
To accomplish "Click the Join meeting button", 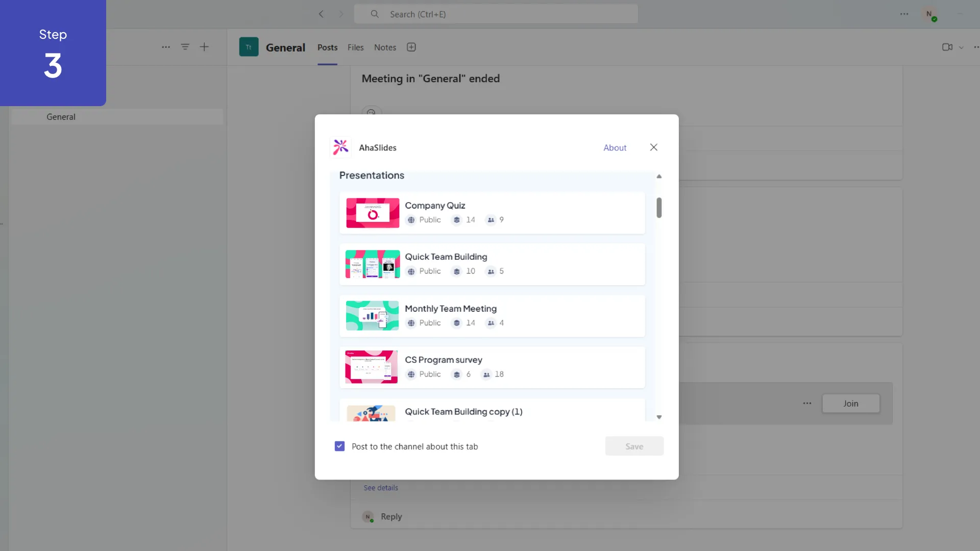I will click(850, 403).
